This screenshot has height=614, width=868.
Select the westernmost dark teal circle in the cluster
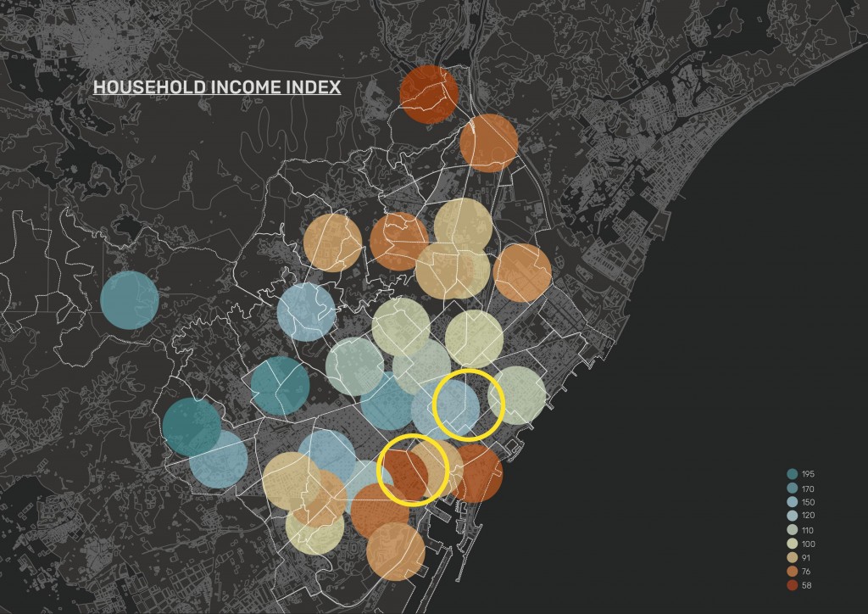(x=192, y=424)
